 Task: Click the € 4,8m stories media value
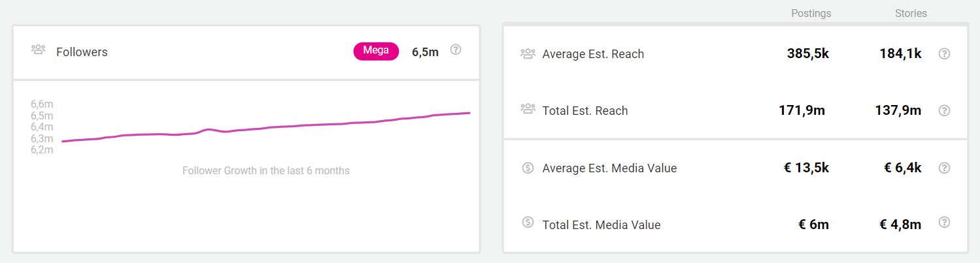point(900,224)
